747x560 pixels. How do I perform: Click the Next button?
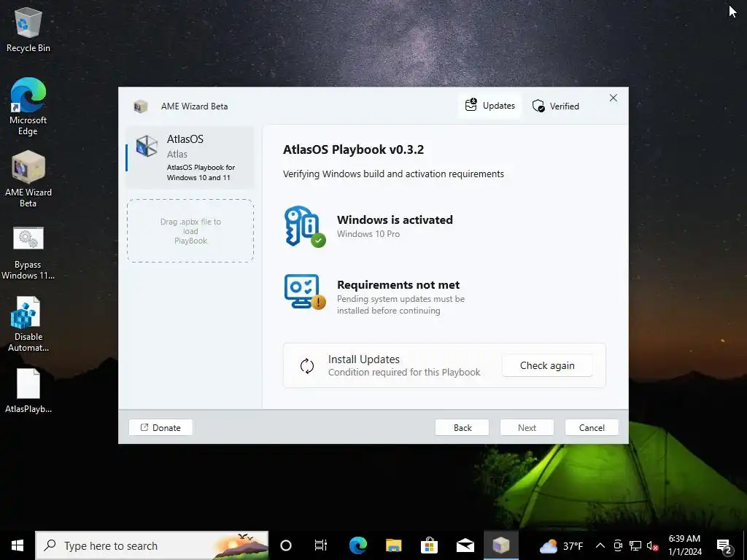527,427
